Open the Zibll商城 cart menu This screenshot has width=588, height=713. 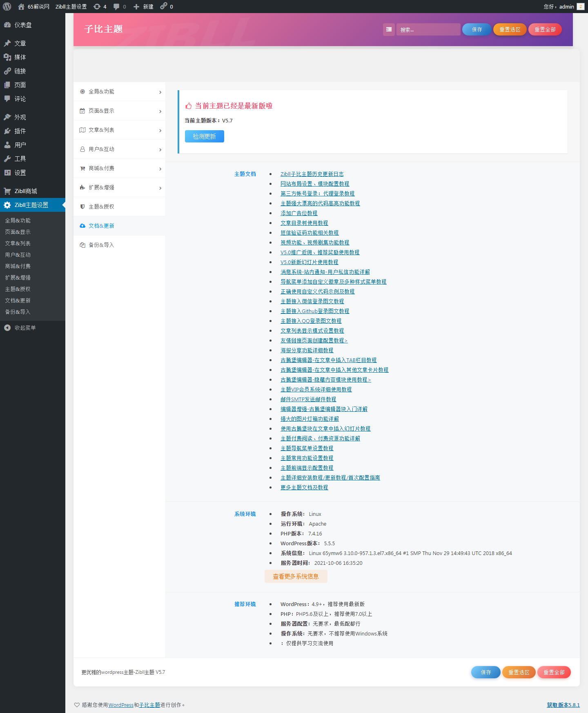[x=33, y=191]
